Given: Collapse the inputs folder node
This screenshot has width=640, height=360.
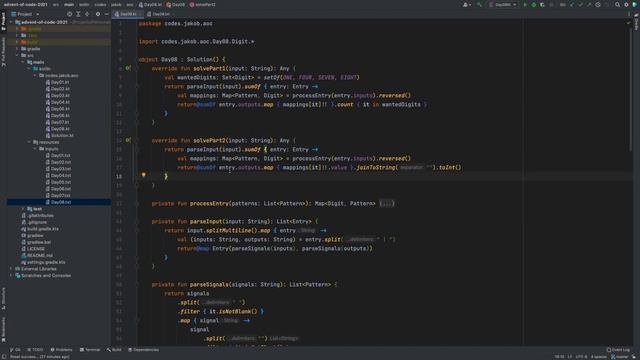Looking at the screenshot, I should coord(35,149).
